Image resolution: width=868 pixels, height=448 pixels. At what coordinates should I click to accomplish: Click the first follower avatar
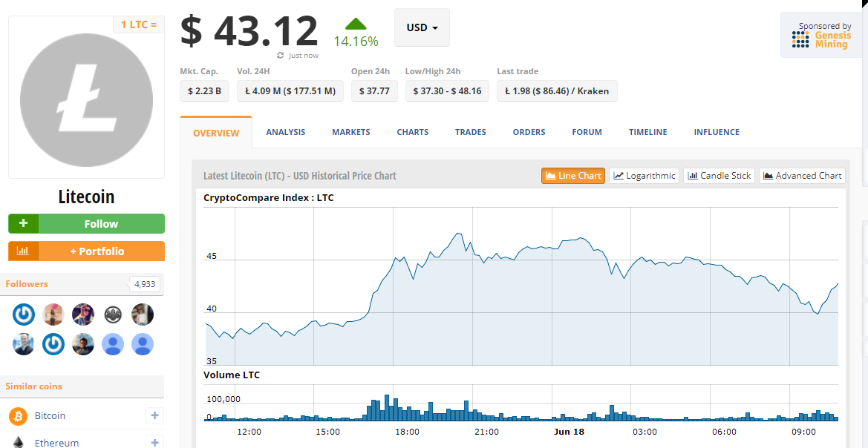tap(24, 314)
